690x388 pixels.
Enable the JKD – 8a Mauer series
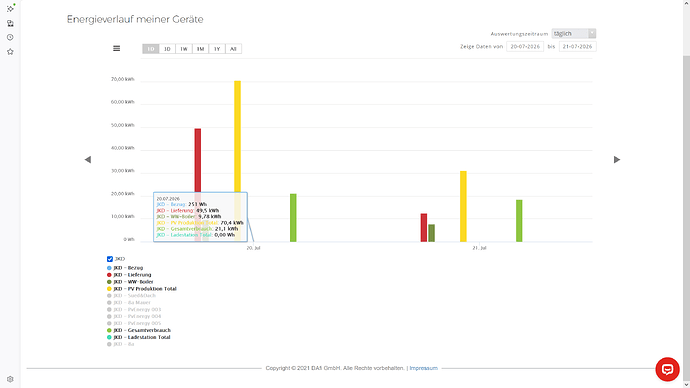click(129, 302)
